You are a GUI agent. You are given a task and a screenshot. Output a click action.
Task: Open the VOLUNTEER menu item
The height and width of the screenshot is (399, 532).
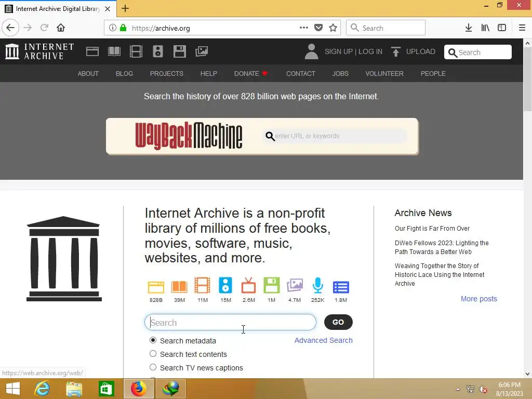coord(384,74)
